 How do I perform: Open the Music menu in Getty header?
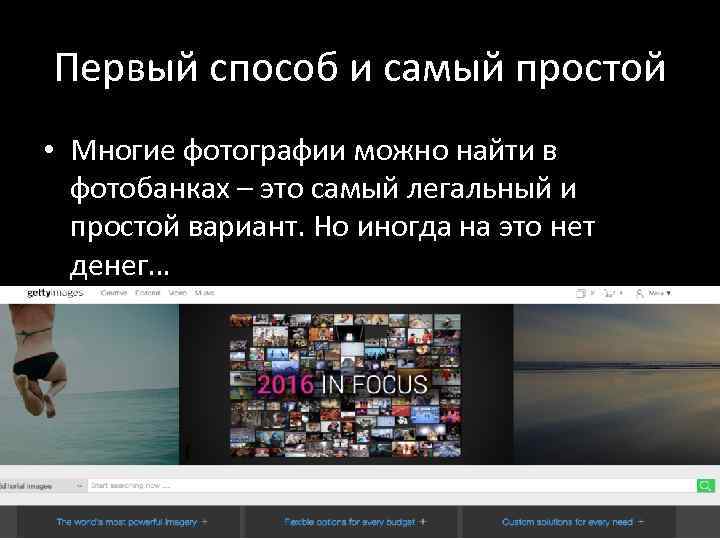[204, 292]
